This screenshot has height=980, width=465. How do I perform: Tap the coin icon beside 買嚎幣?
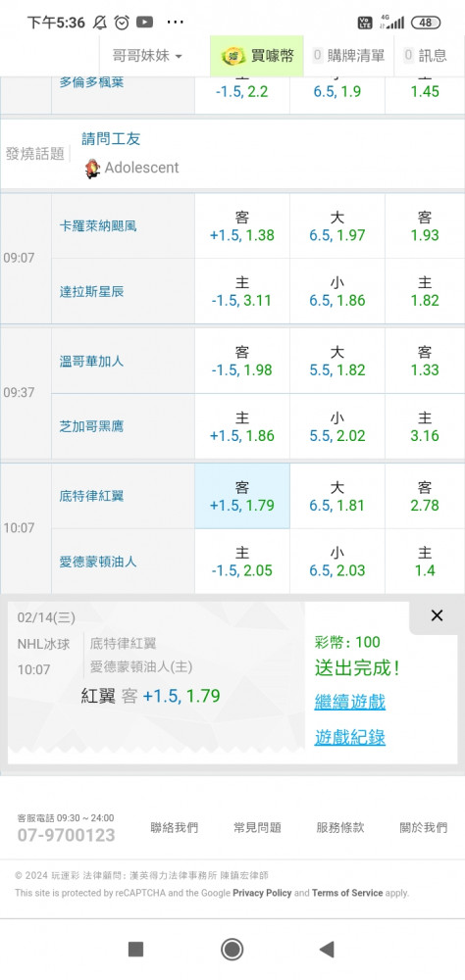coord(233,56)
